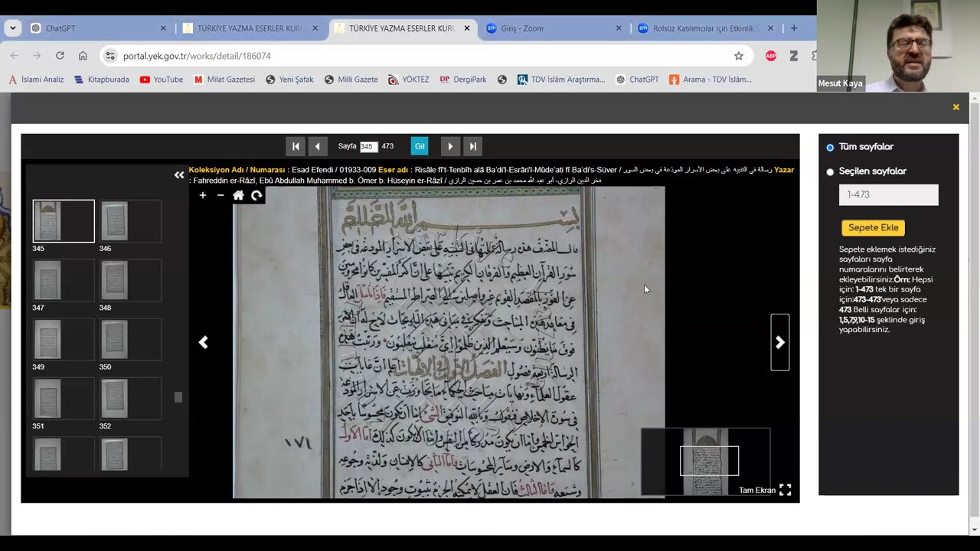The height and width of the screenshot is (551, 980).
Task: Open ChatGPT bookmark in bookmarks bar
Action: coord(637,80)
